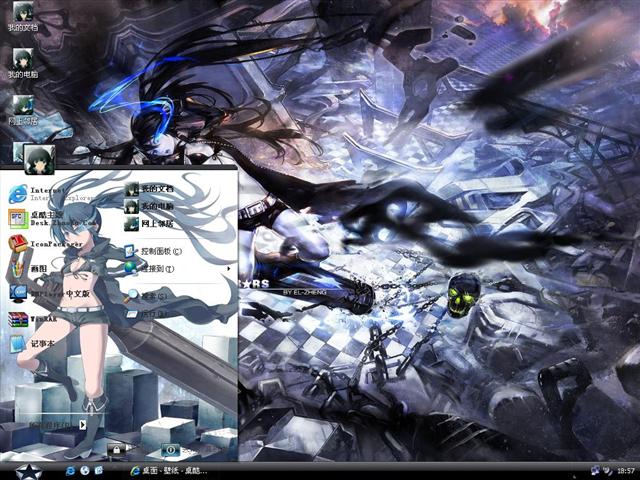Launch IconPackager from the Start menu
The image size is (640, 480).
coord(45,244)
